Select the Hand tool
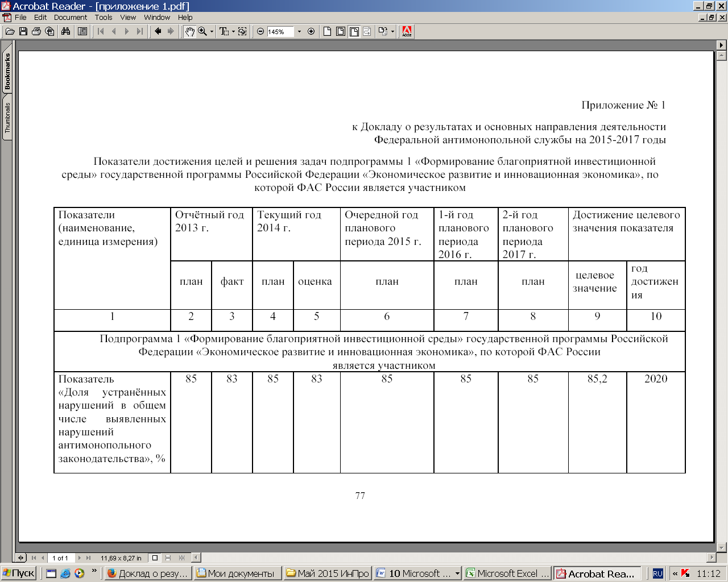 click(x=190, y=32)
